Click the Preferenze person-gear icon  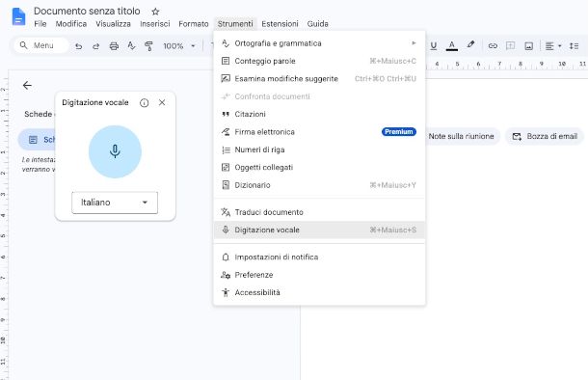coord(226,275)
